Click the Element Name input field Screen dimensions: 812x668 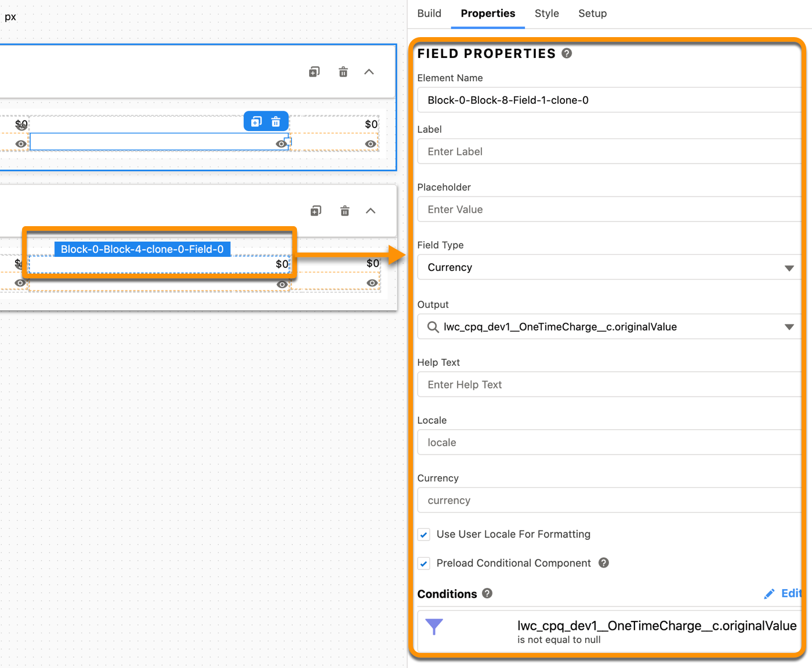tap(609, 100)
